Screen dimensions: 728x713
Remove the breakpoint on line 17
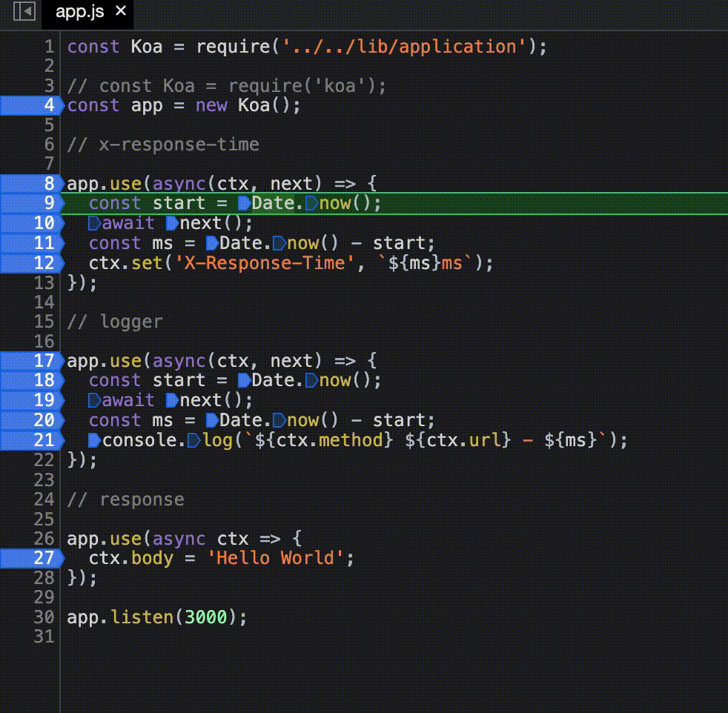pyautogui.click(x=32, y=361)
